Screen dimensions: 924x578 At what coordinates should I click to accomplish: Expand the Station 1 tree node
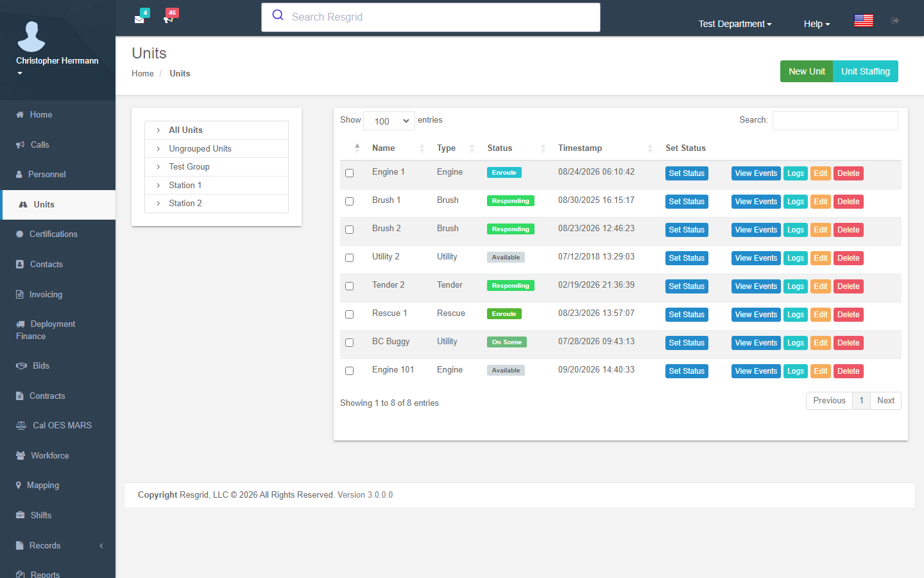click(x=158, y=185)
